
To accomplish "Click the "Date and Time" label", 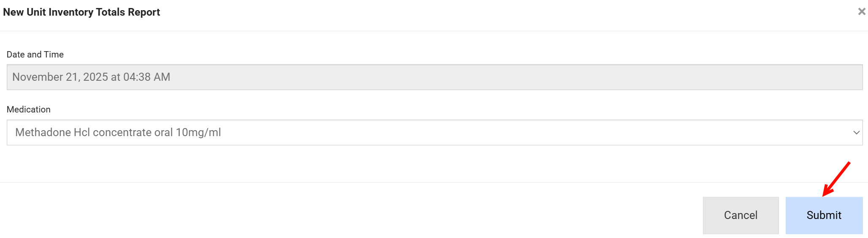I will click(x=35, y=55).
